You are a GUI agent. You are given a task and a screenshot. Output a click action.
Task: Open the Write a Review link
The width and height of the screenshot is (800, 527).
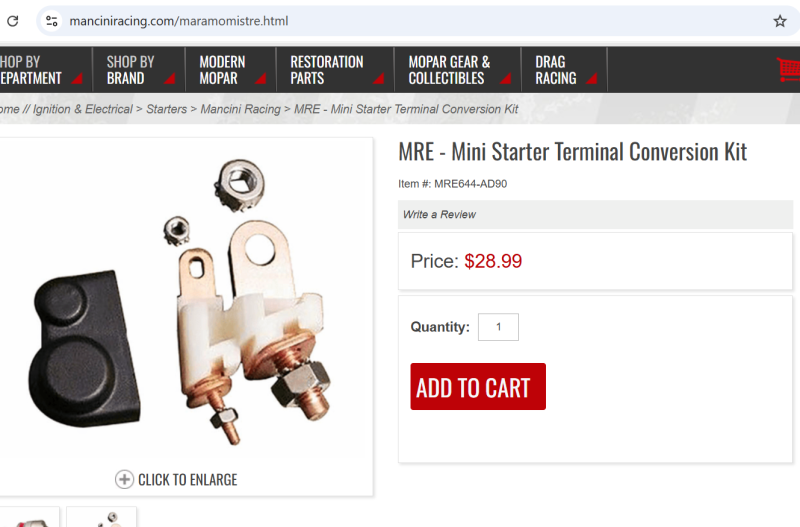coord(439,214)
